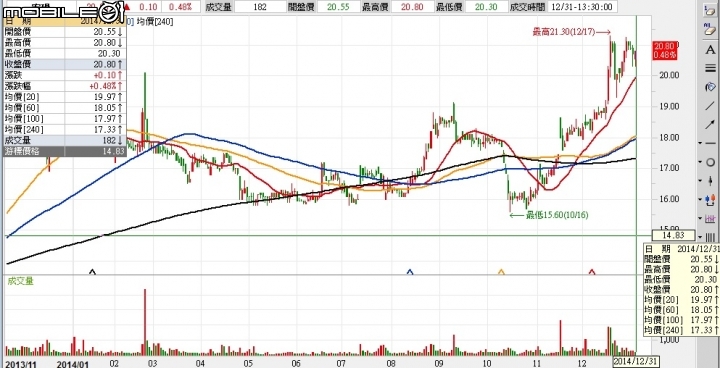The image size is (720, 368).
Task: Click the 開盤價 value 20.55 in top bar
Action: tap(338, 7)
